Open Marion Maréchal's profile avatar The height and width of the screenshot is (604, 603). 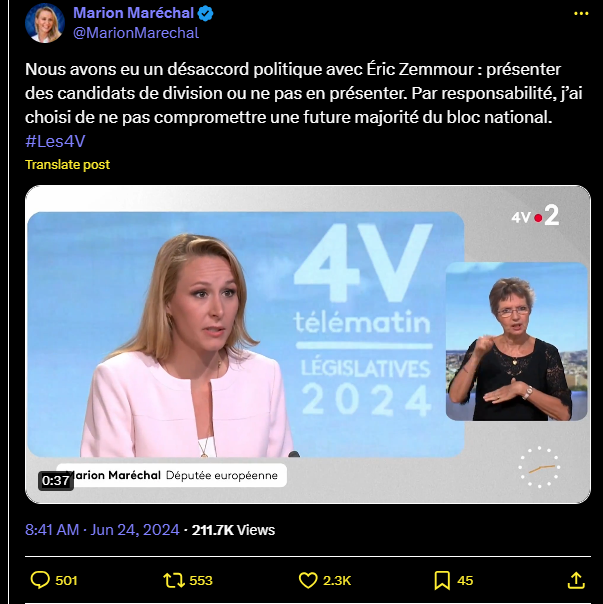tap(45, 23)
